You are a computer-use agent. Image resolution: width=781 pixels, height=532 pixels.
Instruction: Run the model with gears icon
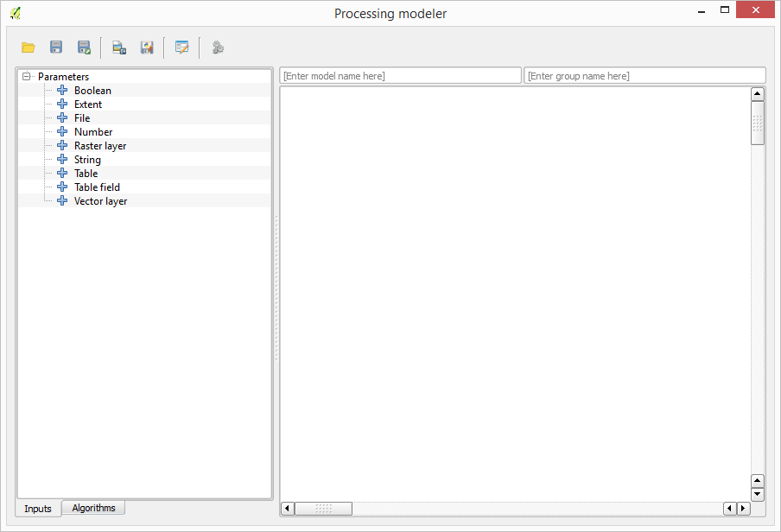pyautogui.click(x=218, y=47)
